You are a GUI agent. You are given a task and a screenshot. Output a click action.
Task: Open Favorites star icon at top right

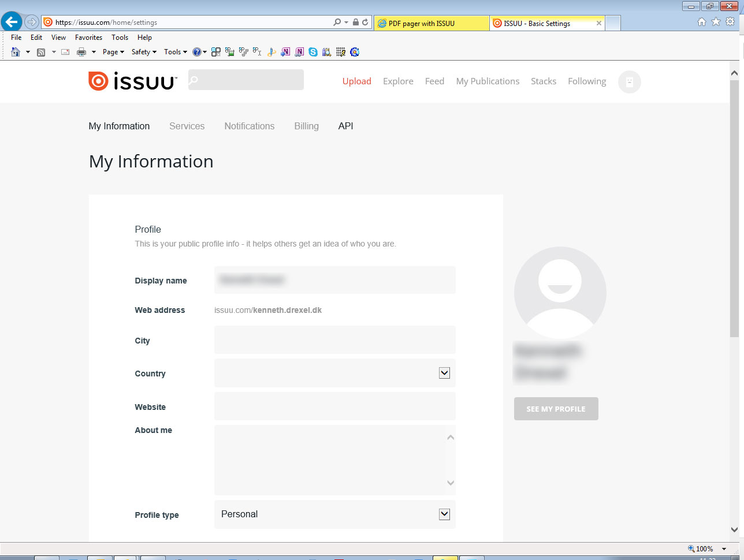[716, 22]
